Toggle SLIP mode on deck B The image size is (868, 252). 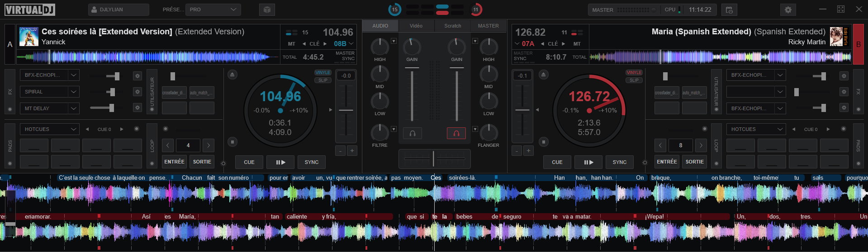tap(634, 80)
